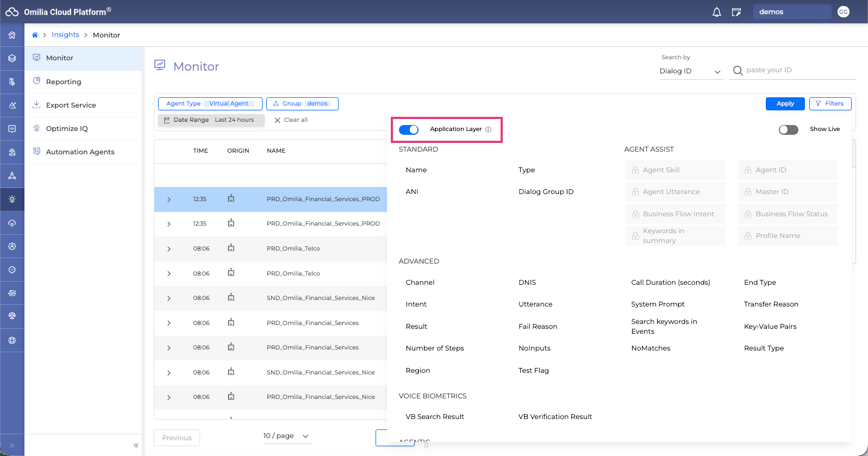Image resolution: width=868 pixels, height=456 pixels.
Task: Select the VB Verification Result filter
Action: click(x=555, y=417)
